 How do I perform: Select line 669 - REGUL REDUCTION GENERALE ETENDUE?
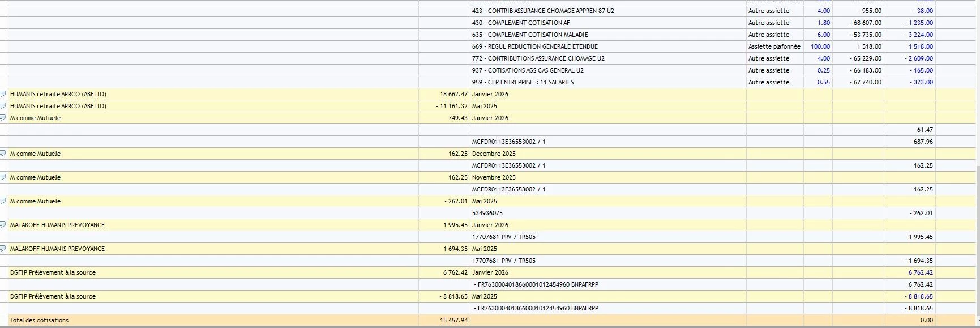[535, 46]
